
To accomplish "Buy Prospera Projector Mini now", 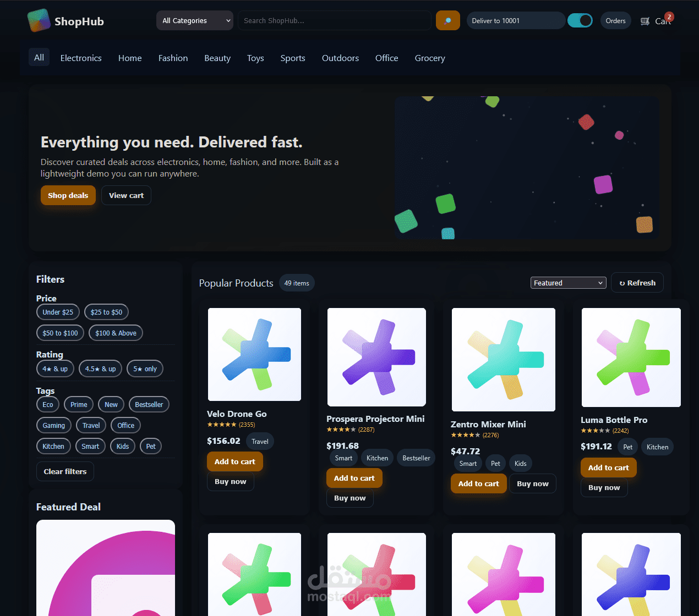I will pyautogui.click(x=350, y=498).
